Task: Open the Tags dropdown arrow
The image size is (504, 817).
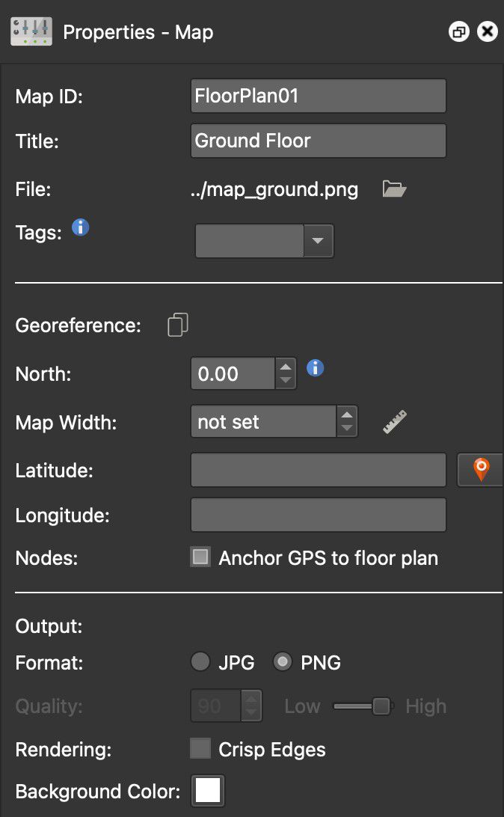Action: (318, 241)
